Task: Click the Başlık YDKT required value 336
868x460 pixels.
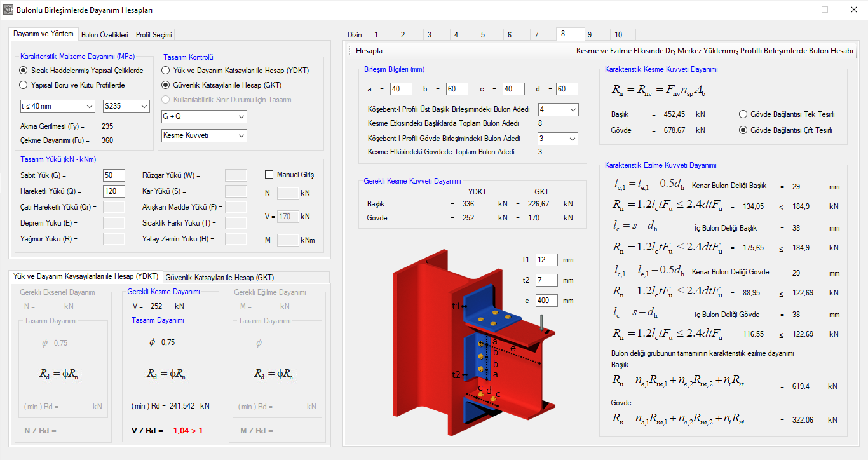Action: (x=468, y=204)
